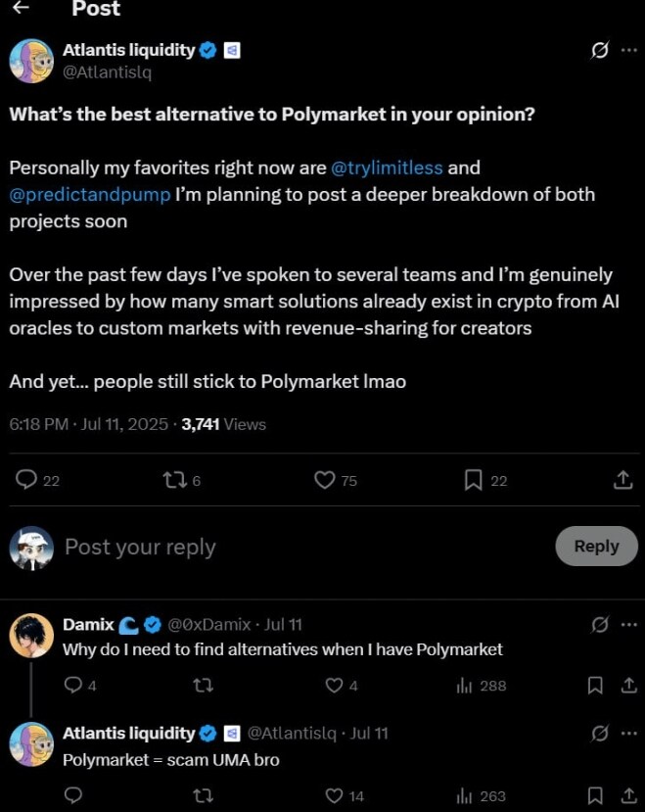Bookmark the main post with 22 bookmarks
645x812 pixels.
coord(474,480)
